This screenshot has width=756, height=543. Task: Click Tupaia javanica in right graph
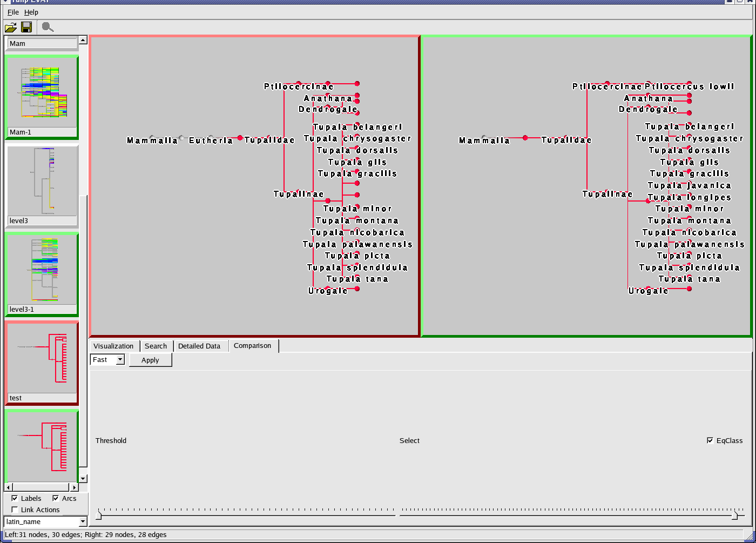[x=690, y=185]
